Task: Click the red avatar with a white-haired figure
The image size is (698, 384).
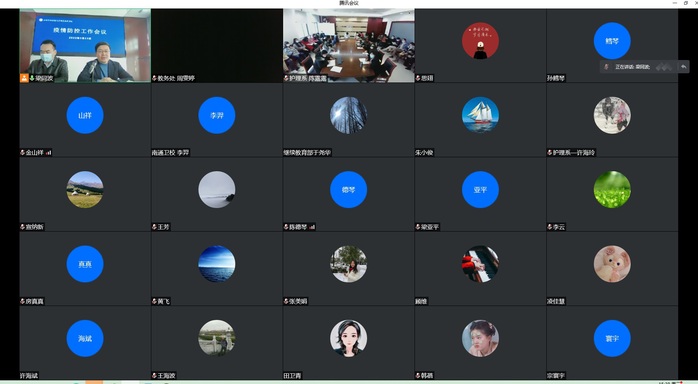Action: (x=480, y=41)
